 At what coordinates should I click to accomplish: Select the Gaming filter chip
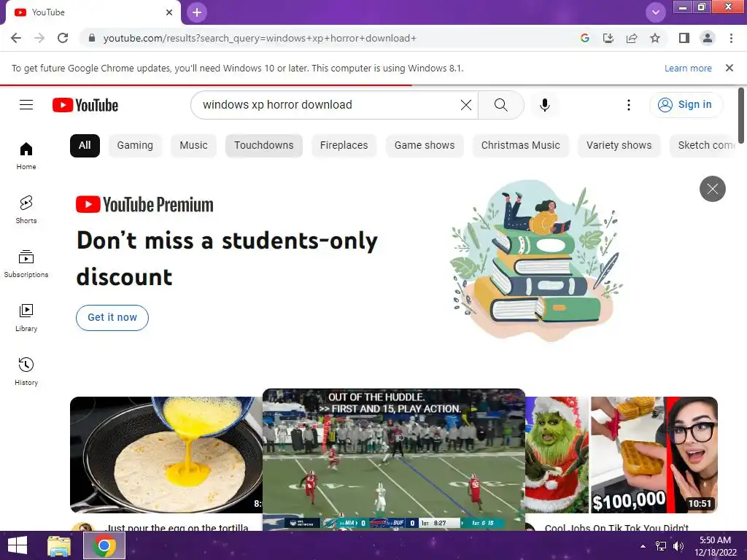pos(135,145)
